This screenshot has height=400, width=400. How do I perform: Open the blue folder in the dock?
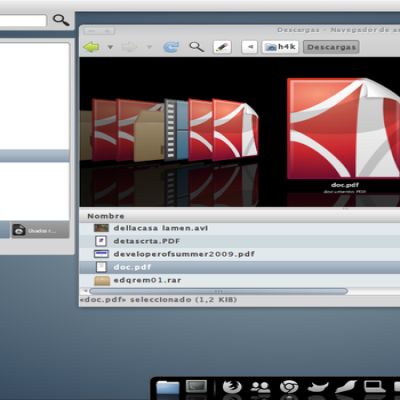(x=168, y=388)
